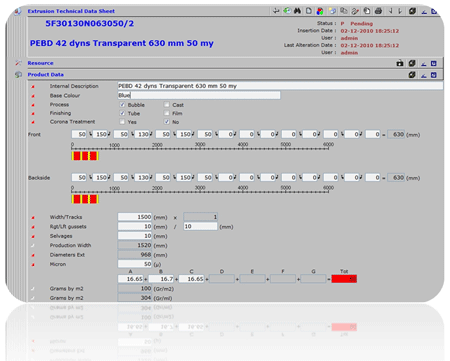The width and height of the screenshot is (450, 361).
Task: Edit the Selvages 10 mm field
Action: click(135, 236)
